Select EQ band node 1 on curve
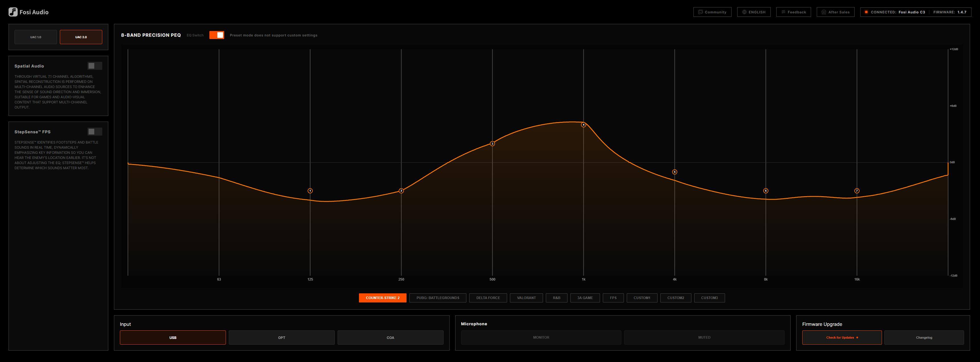 pos(310,191)
